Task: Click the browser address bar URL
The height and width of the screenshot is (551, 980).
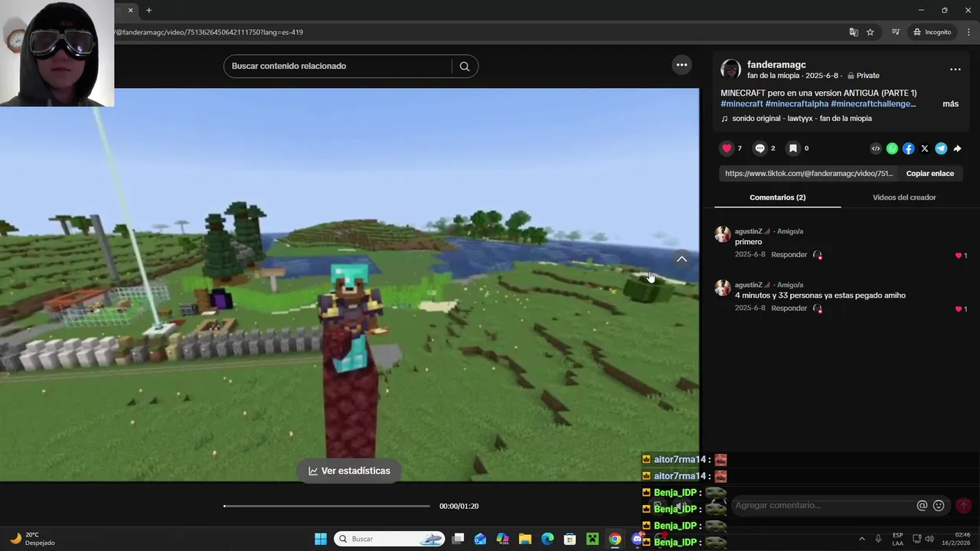Action: tap(208, 32)
